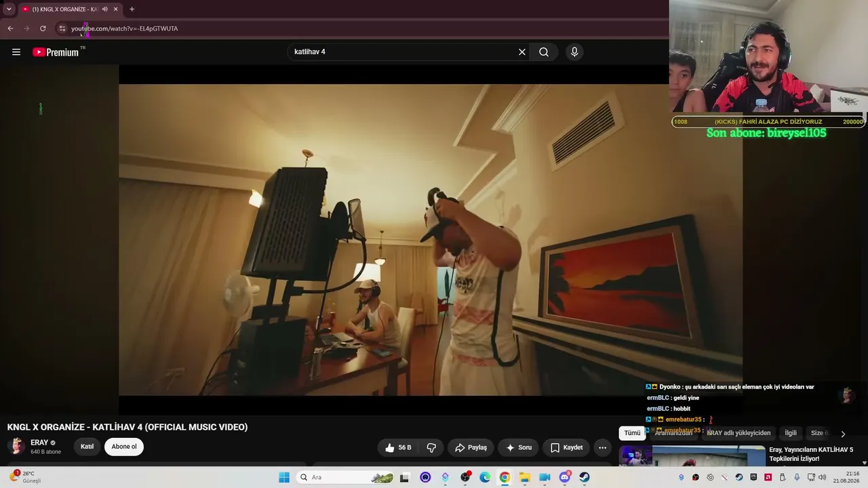Open SteelSeries gear tray icon

point(710,477)
